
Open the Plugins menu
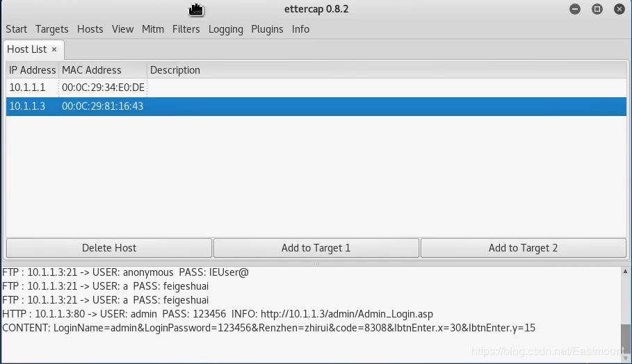tap(268, 29)
